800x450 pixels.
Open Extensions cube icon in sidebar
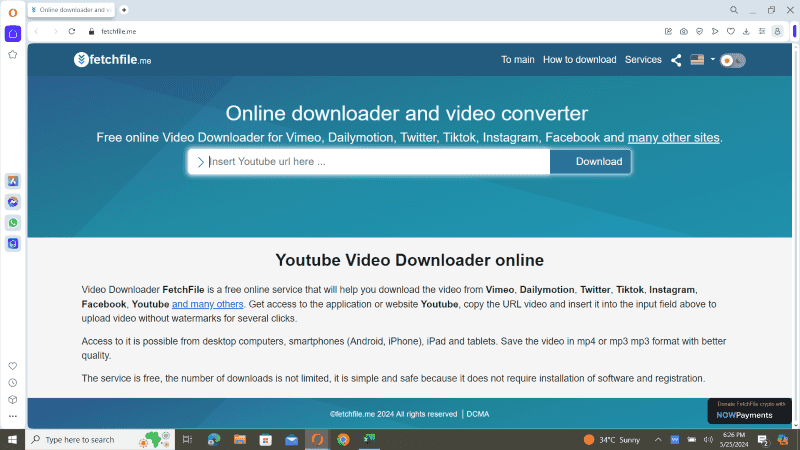point(13,399)
